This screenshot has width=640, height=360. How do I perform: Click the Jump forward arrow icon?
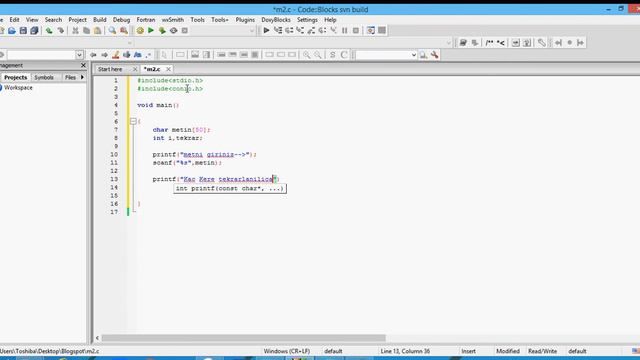(x=104, y=55)
